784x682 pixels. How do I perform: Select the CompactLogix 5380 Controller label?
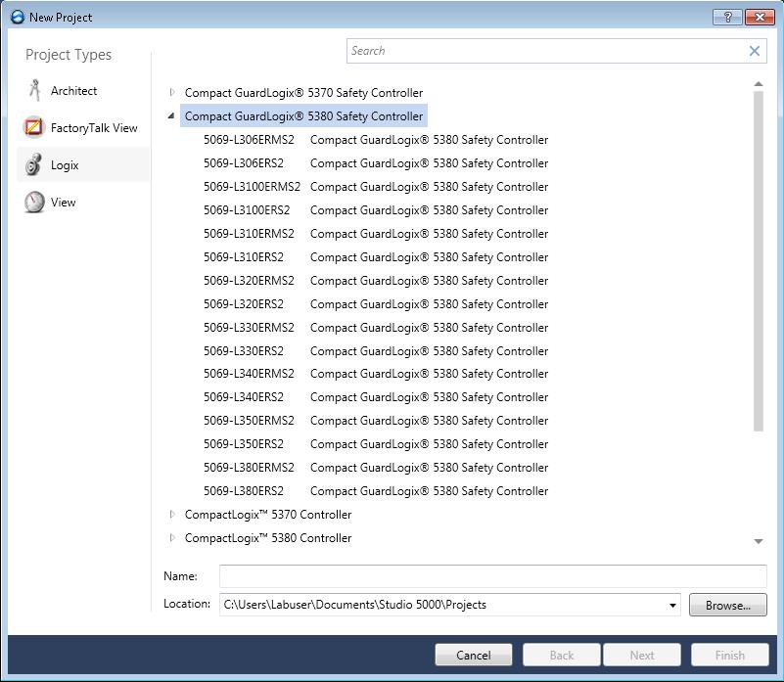coord(268,538)
